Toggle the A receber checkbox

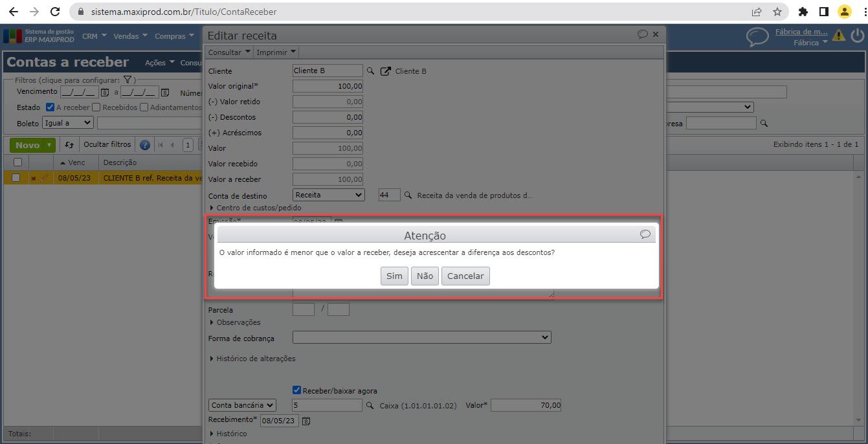coord(50,107)
